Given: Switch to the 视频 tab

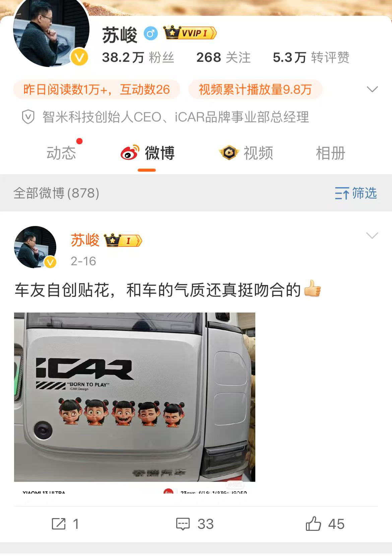Looking at the screenshot, I should (x=246, y=153).
